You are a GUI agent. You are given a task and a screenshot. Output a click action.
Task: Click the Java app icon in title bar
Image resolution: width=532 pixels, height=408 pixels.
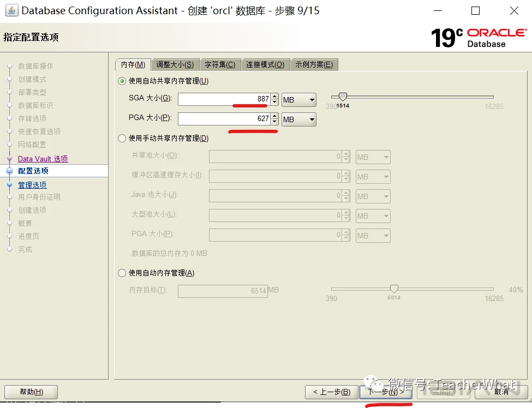coord(11,10)
